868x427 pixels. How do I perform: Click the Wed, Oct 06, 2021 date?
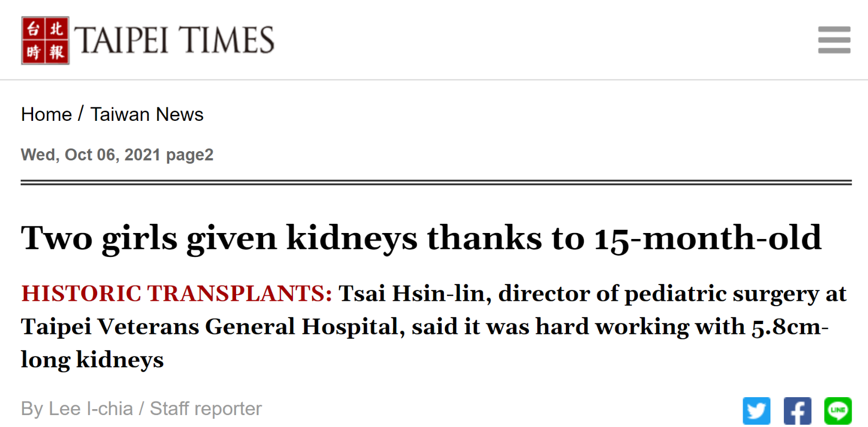point(91,155)
